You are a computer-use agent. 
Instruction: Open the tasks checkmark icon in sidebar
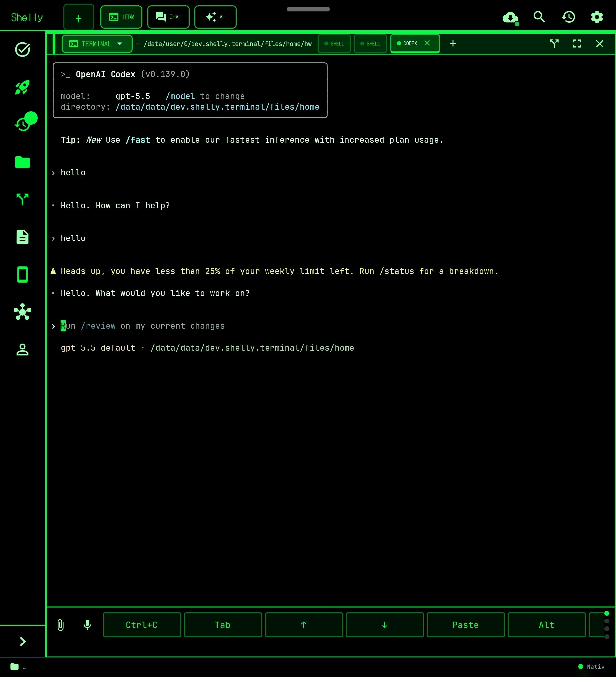pyautogui.click(x=23, y=50)
